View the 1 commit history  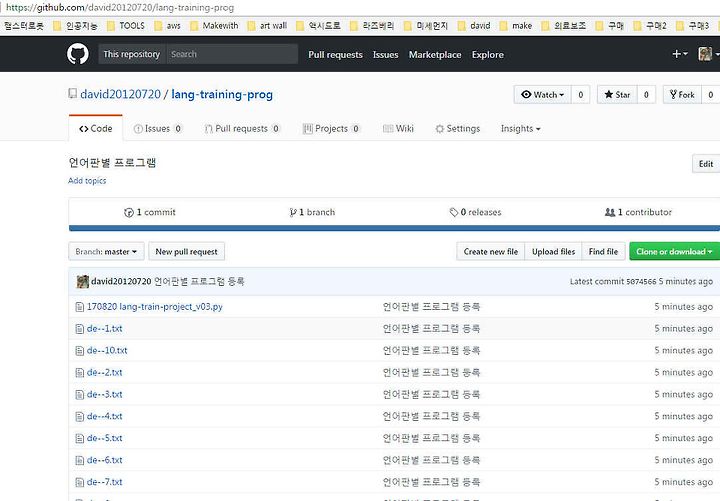pos(150,212)
